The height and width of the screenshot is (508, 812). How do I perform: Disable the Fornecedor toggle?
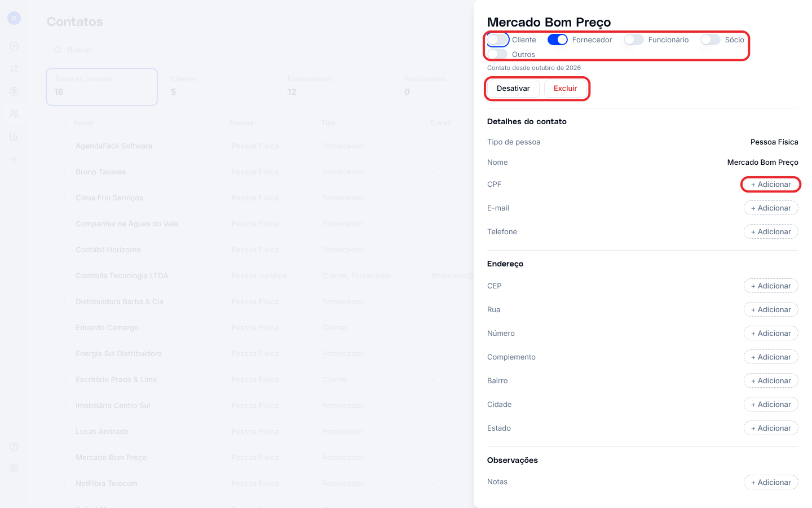558,40
